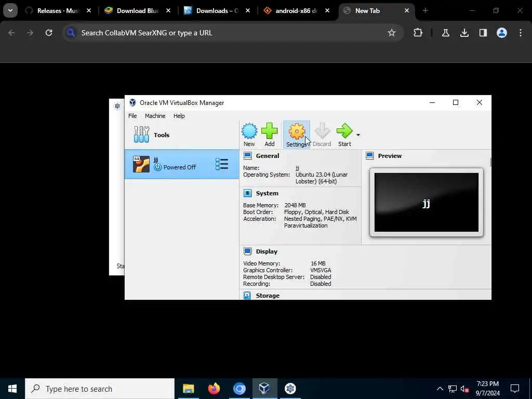
Task: Open the browser extensions puzzle icon
Action: tap(418, 33)
